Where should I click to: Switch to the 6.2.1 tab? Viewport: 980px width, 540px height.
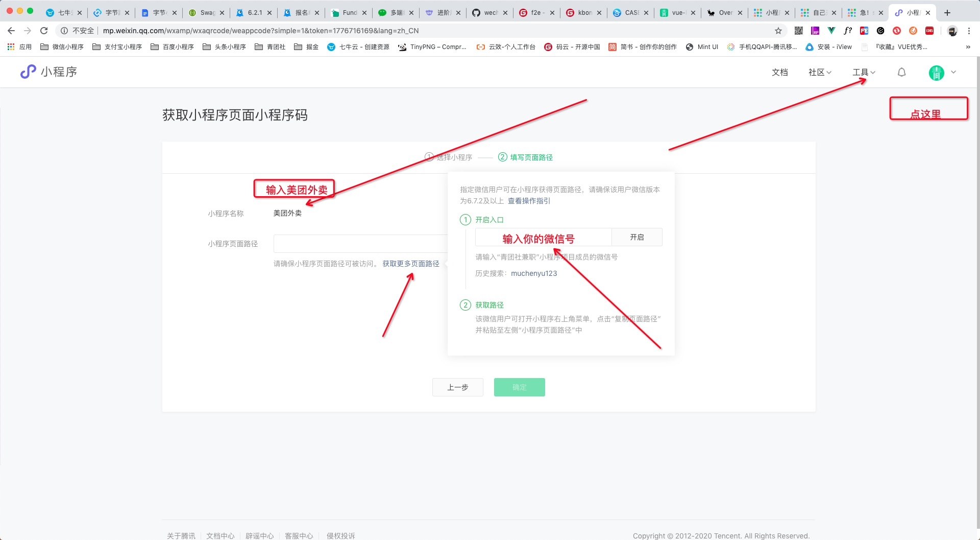click(249, 13)
